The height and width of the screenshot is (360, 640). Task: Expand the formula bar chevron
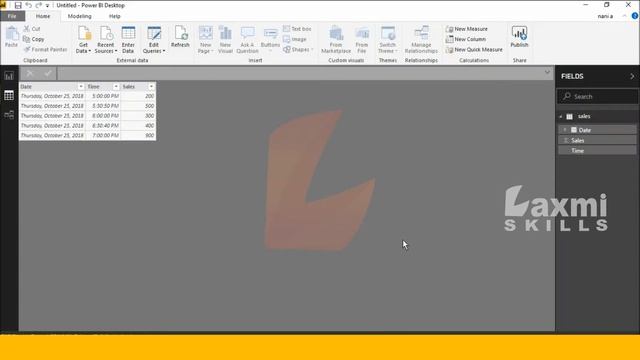547,73
